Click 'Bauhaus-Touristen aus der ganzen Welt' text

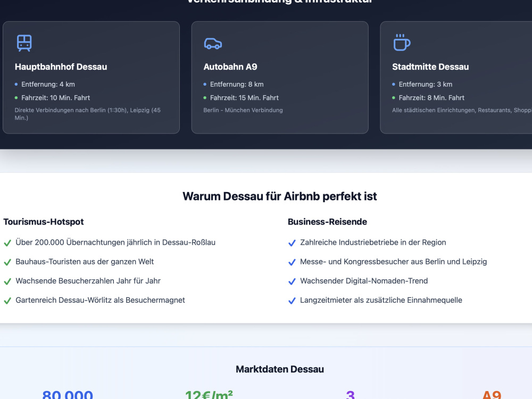click(x=85, y=262)
